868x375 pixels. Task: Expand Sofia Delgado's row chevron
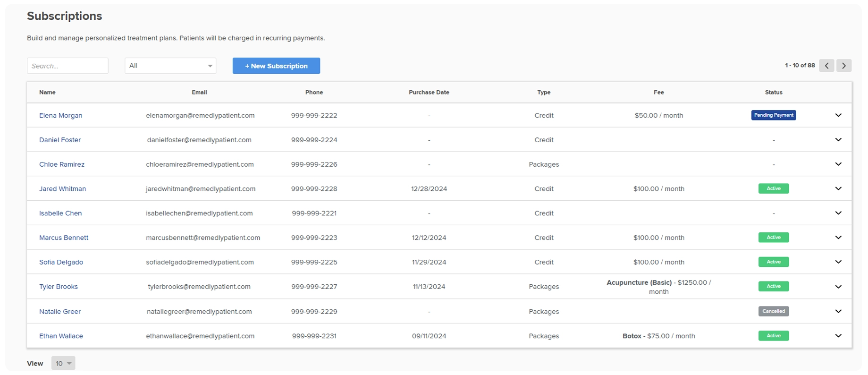point(838,262)
